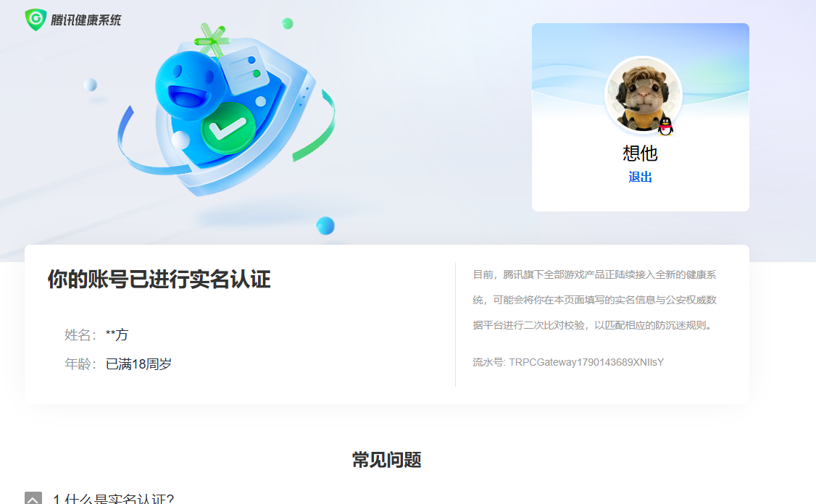Click the shield mascot illustration
The height and width of the screenshot is (504, 816).
[227, 110]
